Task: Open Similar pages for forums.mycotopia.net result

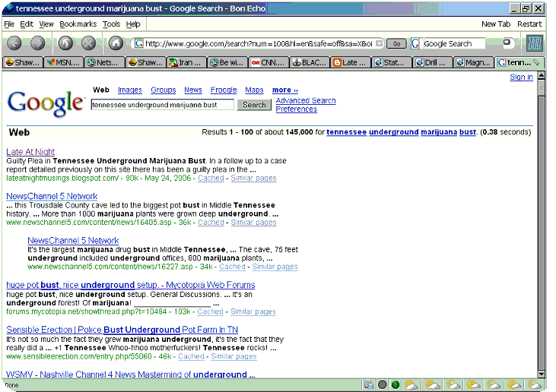Action: [253, 311]
